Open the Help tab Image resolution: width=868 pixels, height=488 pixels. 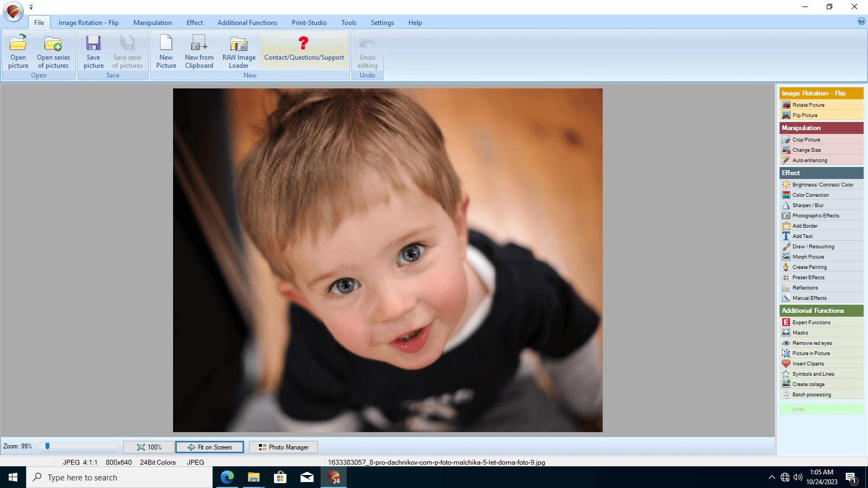pos(415,23)
